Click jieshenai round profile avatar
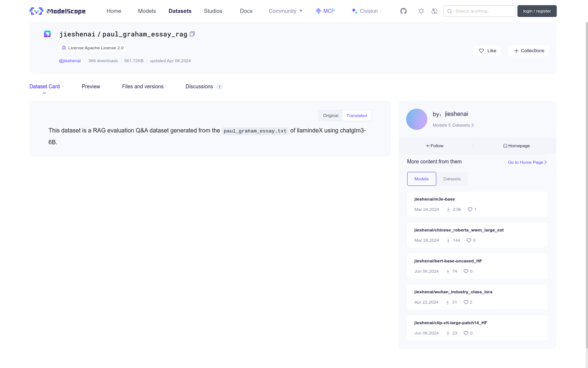 click(x=417, y=119)
